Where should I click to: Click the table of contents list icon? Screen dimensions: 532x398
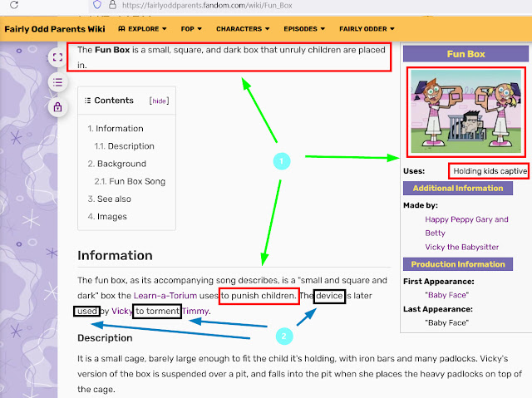pyautogui.click(x=57, y=82)
